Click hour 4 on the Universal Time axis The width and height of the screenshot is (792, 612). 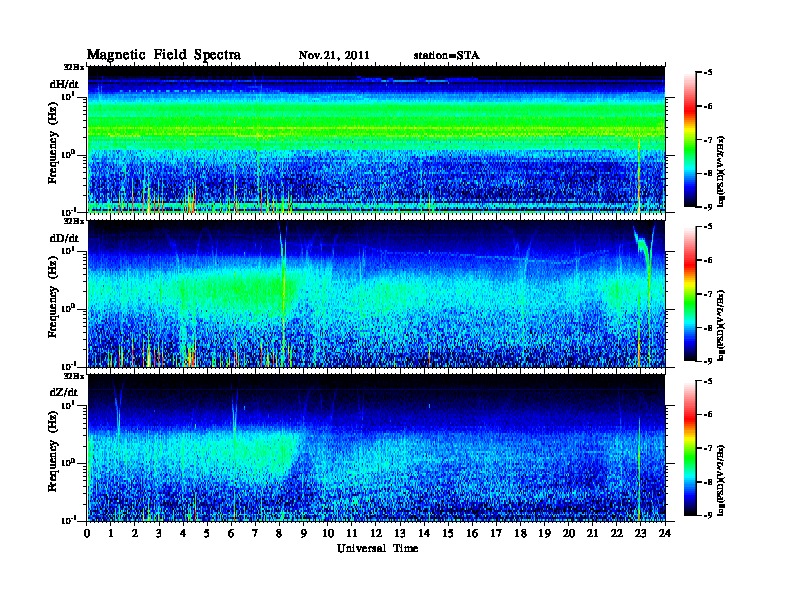(183, 534)
